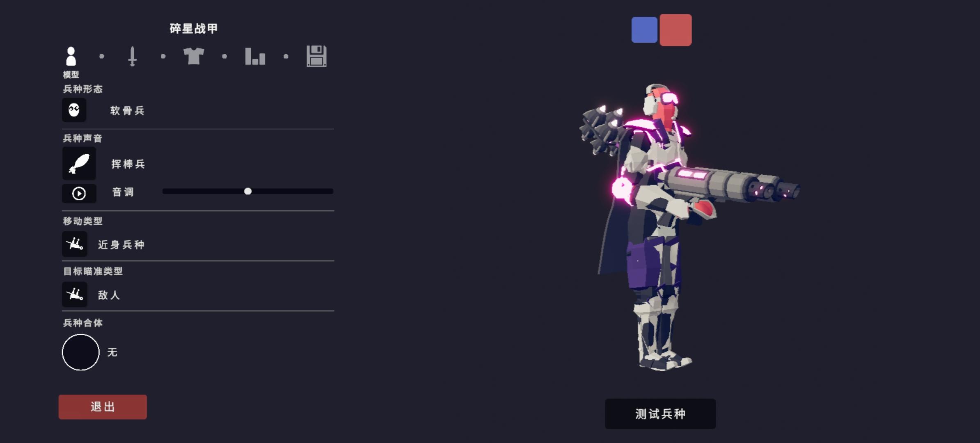Click the save floppy disk icon
Screen dimensions: 980x443
tap(316, 56)
